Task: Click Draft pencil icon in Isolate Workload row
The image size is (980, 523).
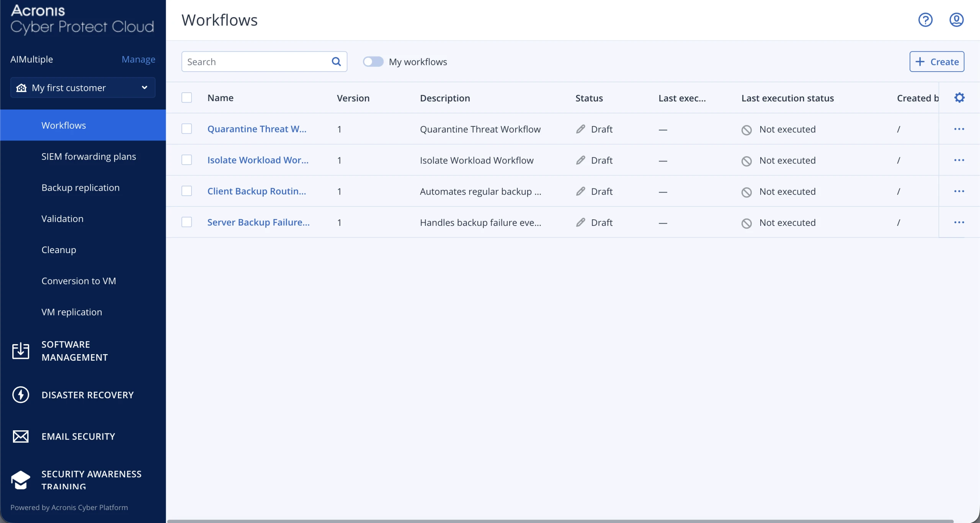Action: (581, 160)
